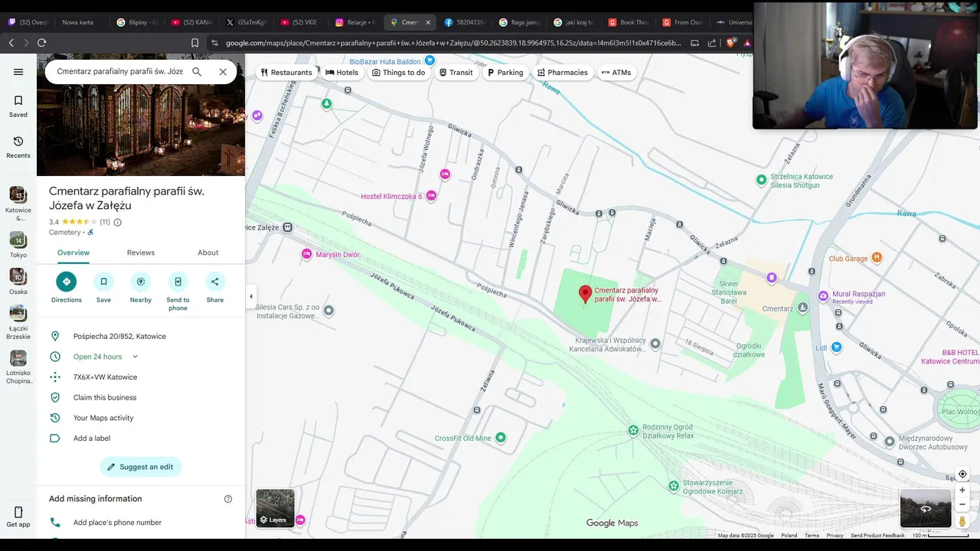Open Lotnisko Chopina recent item
This screenshot has height=551, width=980.
pos(18,368)
